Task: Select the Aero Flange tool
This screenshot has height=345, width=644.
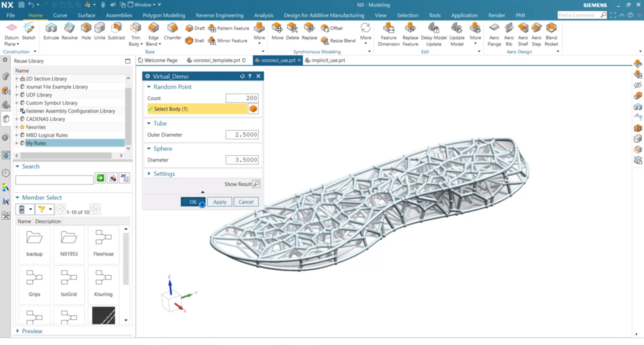Action: pos(494,34)
